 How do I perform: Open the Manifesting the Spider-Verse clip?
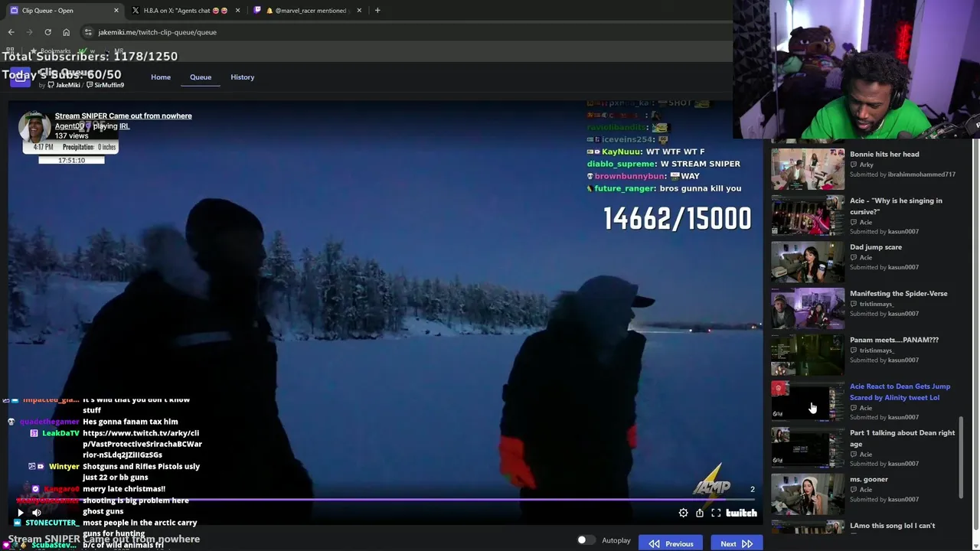pyautogui.click(x=898, y=293)
